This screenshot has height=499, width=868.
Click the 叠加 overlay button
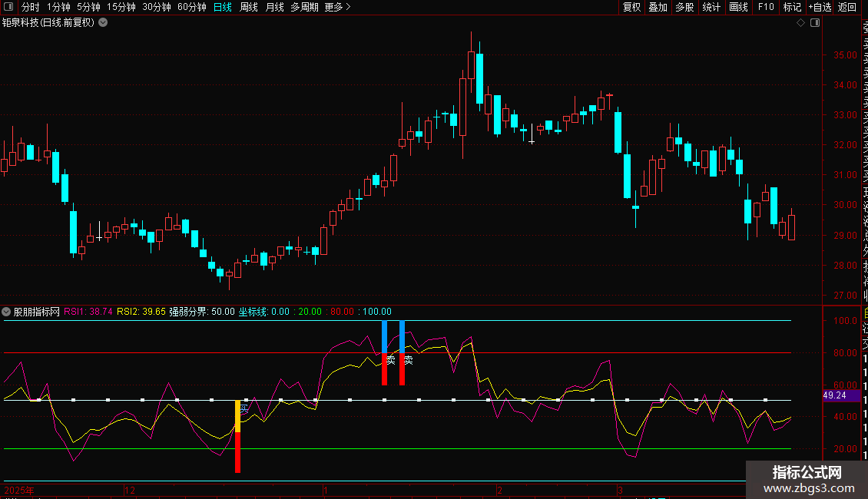[x=658, y=7]
